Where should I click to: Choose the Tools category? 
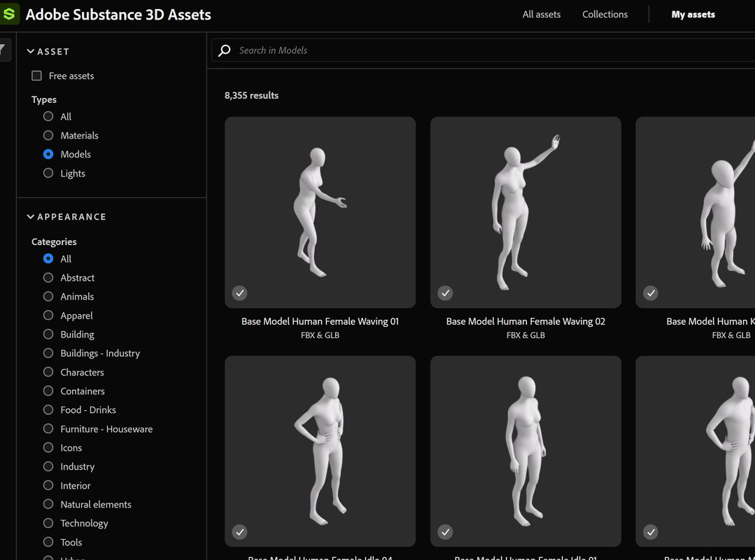click(x=48, y=542)
